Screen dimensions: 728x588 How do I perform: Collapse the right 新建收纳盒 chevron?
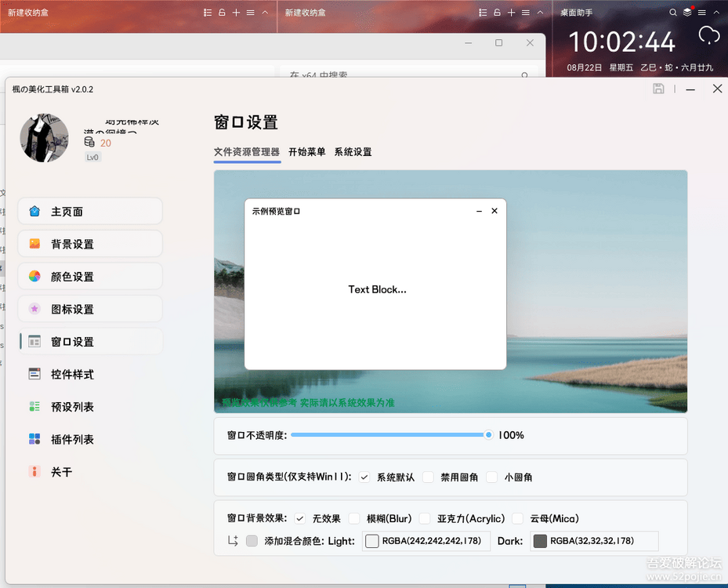click(x=540, y=13)
